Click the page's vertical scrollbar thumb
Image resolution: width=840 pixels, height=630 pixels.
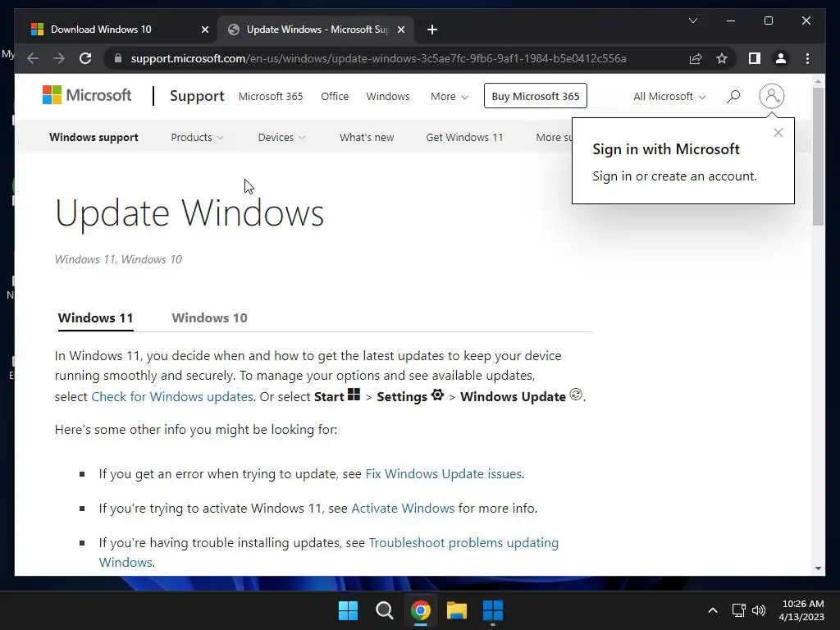818,157
